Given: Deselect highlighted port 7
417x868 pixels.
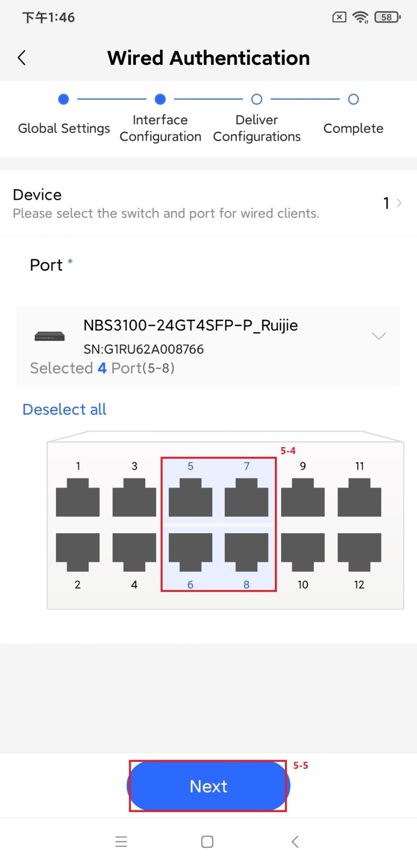Looking at the screenshot, I should pos(246,497).
